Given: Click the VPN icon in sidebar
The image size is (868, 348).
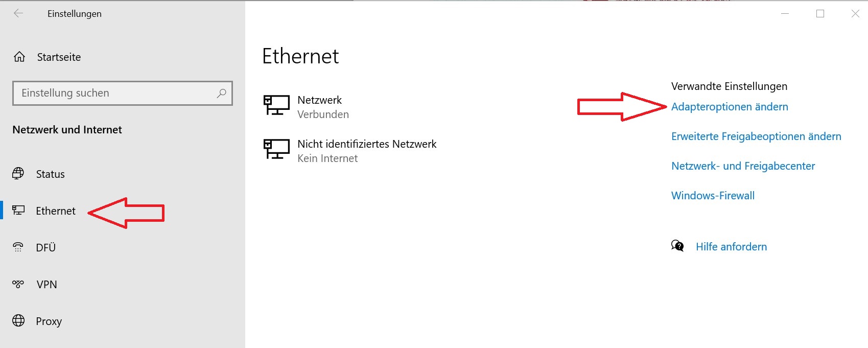Looking at the screenshot, I should pos(18,284).
